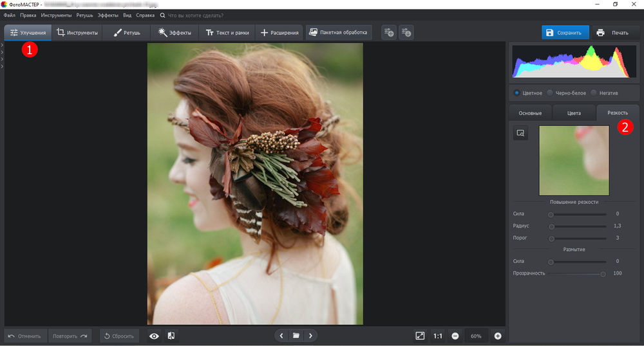The height and width of the screenshot is (346, 644).
Task: Go to the next photo arrow
Action: tap(311, 336)
